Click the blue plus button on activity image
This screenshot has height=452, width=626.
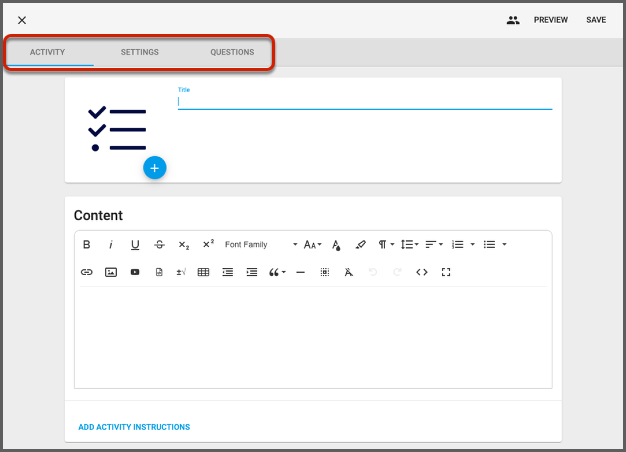click(154, 167)
